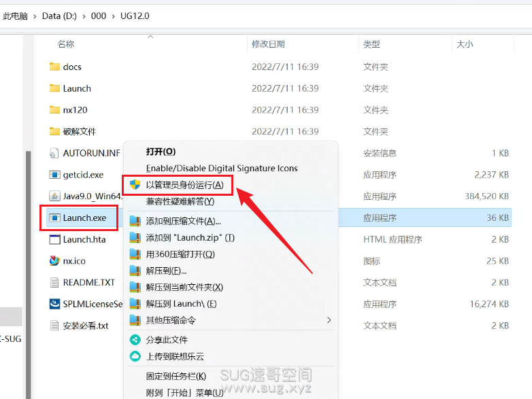This screenshot has height=399, width=532.
Task: Click the HTML 应用程序 type cell
Action: pos(393,240)
